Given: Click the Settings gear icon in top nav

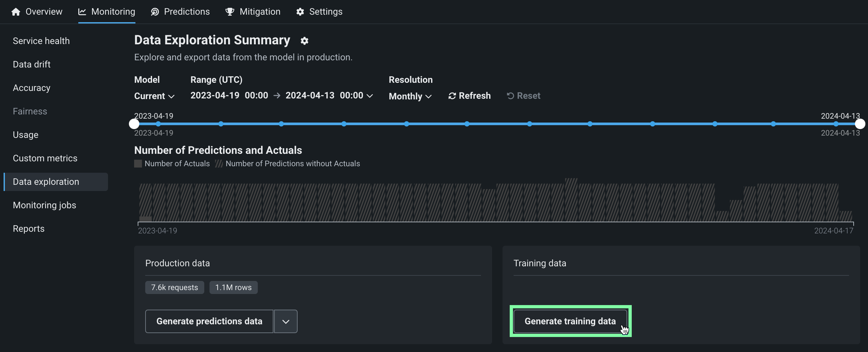Looking at the screenshot, I should [x=300, y=12].
